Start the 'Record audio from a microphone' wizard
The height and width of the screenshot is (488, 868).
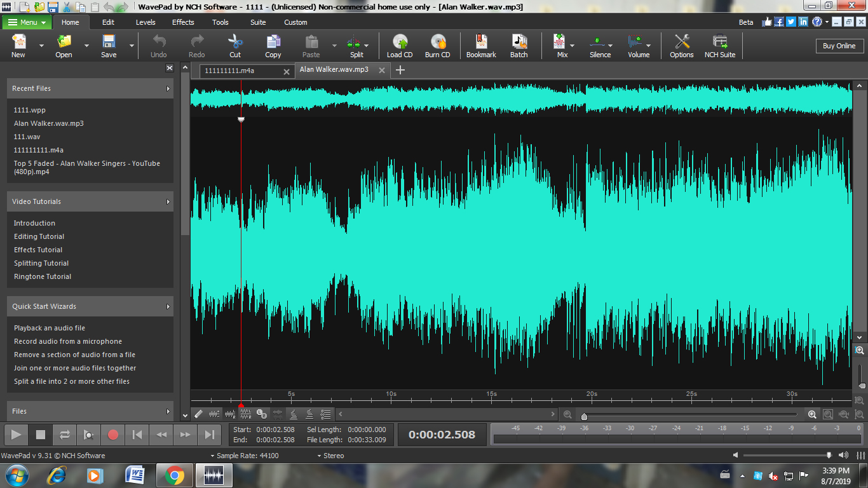coord(68,341)
